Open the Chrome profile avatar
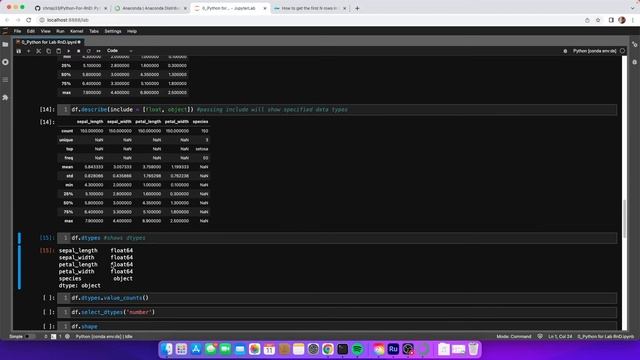640x360 pixels. tap(622, 20)
